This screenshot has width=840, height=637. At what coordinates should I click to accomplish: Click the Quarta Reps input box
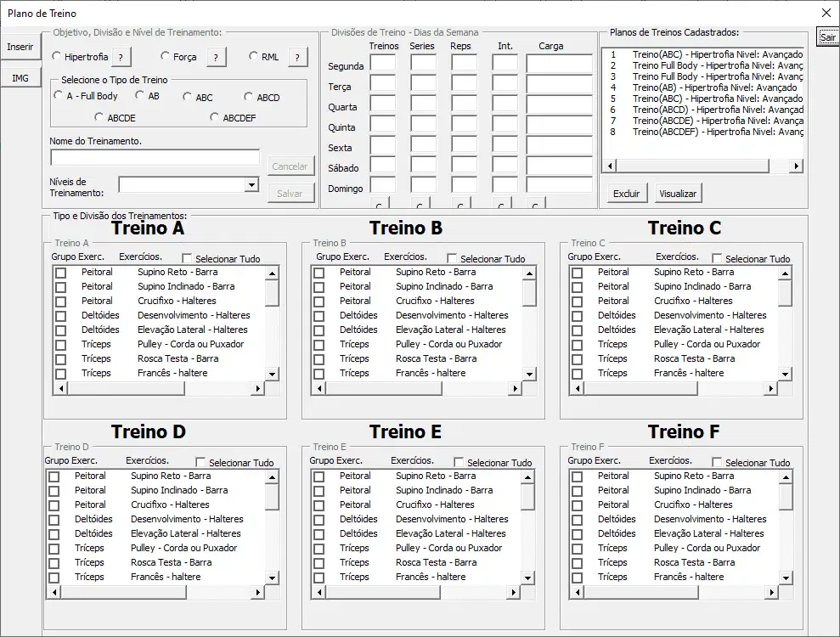click(464, 104)
